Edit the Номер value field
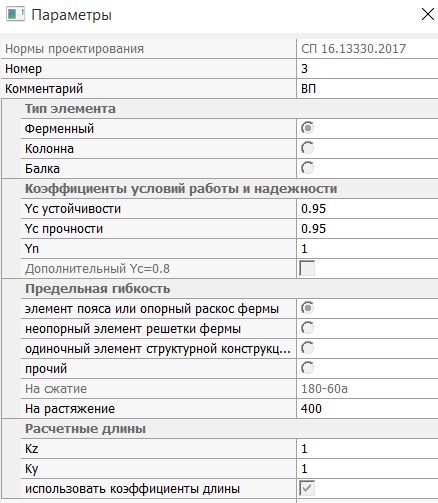 point(367,69)
